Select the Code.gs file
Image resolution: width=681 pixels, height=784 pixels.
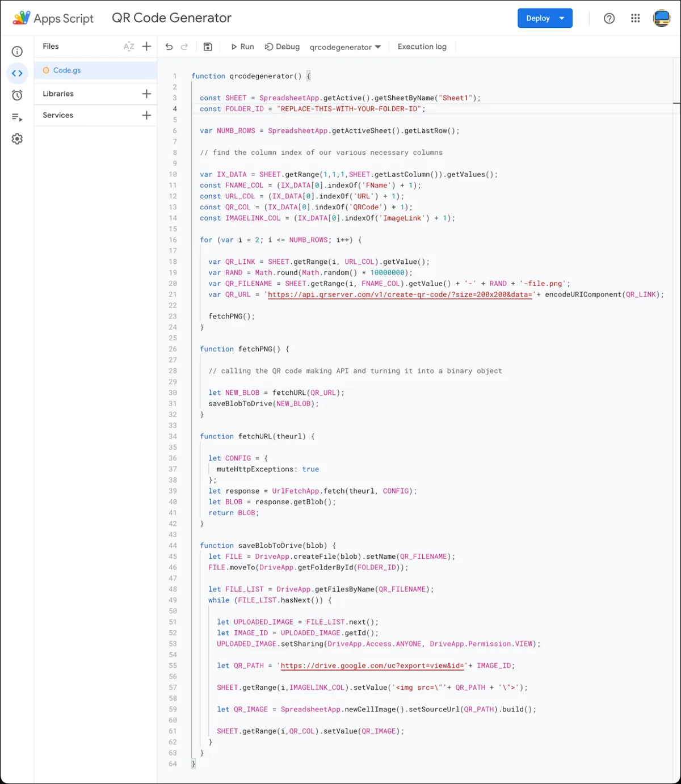95,70
